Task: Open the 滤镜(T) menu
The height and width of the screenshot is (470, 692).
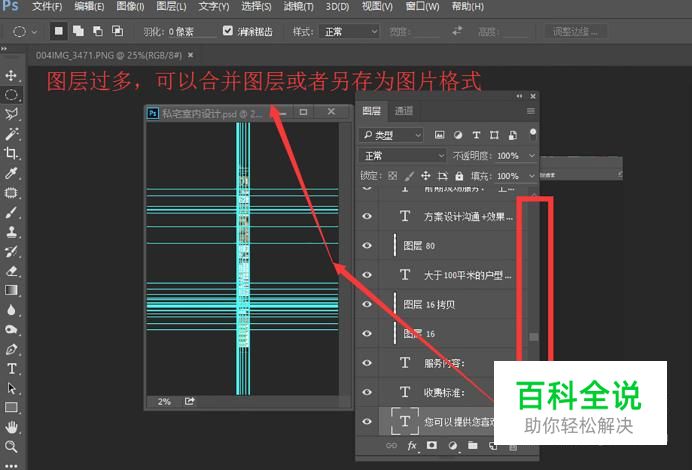Action: pyautogui.click(x=299, y=7)
